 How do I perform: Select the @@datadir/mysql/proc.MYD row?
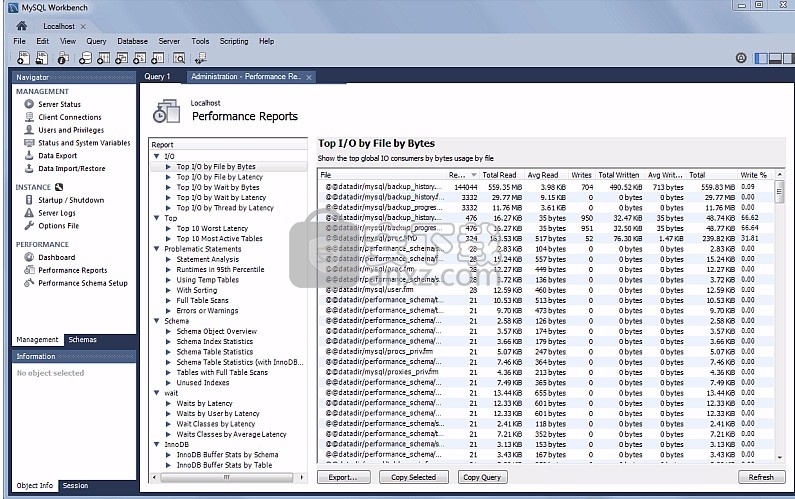pos(547,238)
